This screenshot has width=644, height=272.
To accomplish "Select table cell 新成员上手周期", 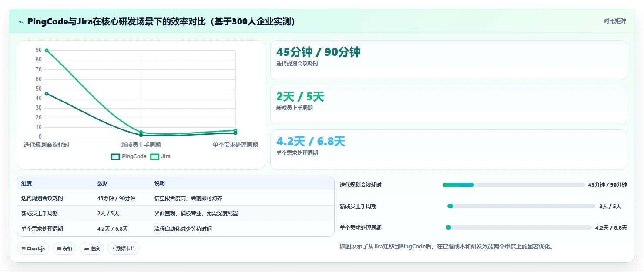I will (40, 214).
